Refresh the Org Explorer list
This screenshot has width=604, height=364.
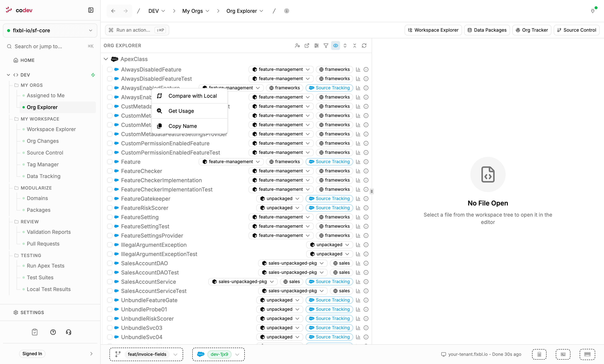(364, 45)
